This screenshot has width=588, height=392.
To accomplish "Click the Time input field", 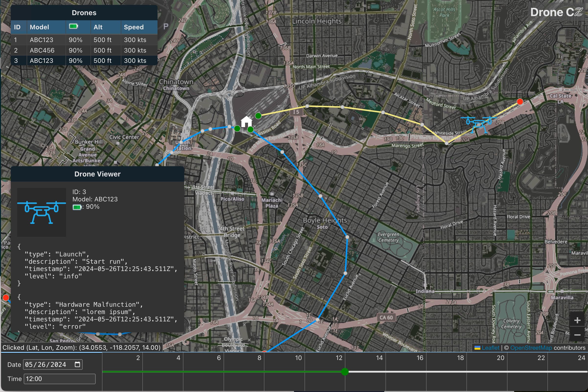I will pyautogui.click(x=59, y=379).
